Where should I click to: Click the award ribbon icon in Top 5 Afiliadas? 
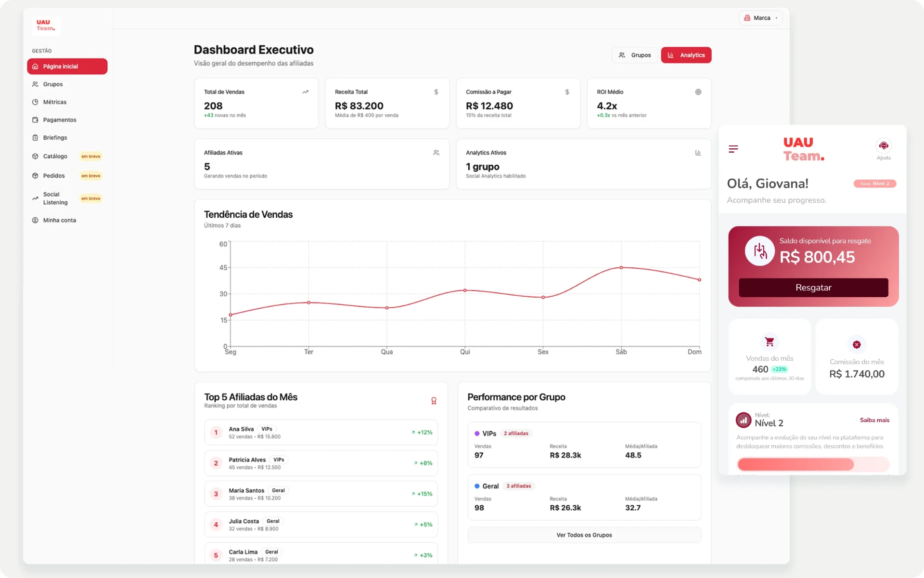434,401
